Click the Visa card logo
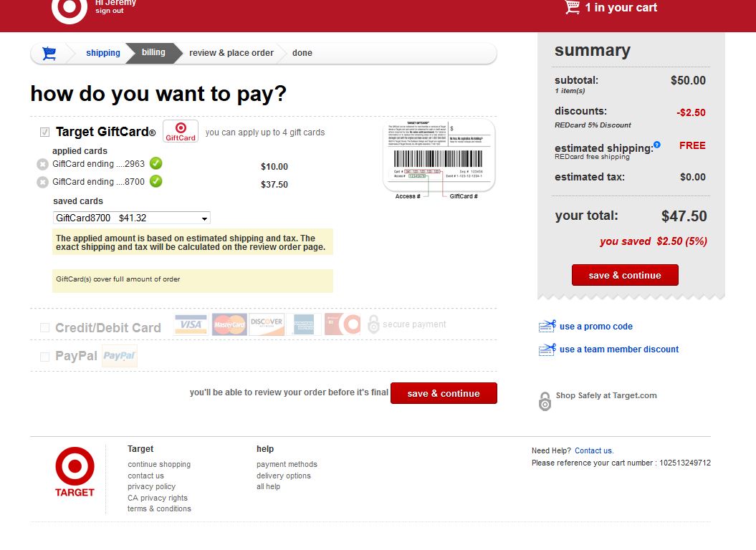This screenshot has width=756, height=550. 191,324
